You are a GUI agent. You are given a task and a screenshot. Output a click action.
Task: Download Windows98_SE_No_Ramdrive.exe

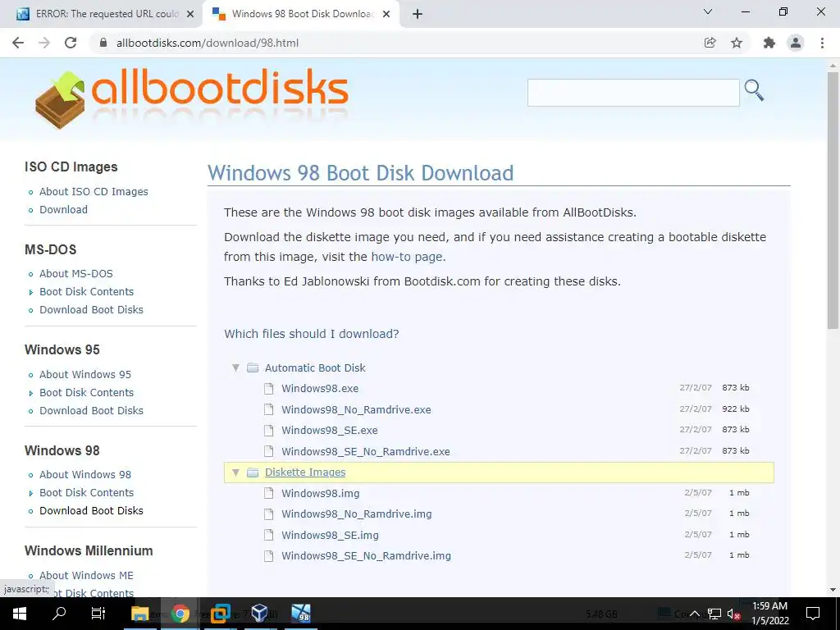(366, 452)
